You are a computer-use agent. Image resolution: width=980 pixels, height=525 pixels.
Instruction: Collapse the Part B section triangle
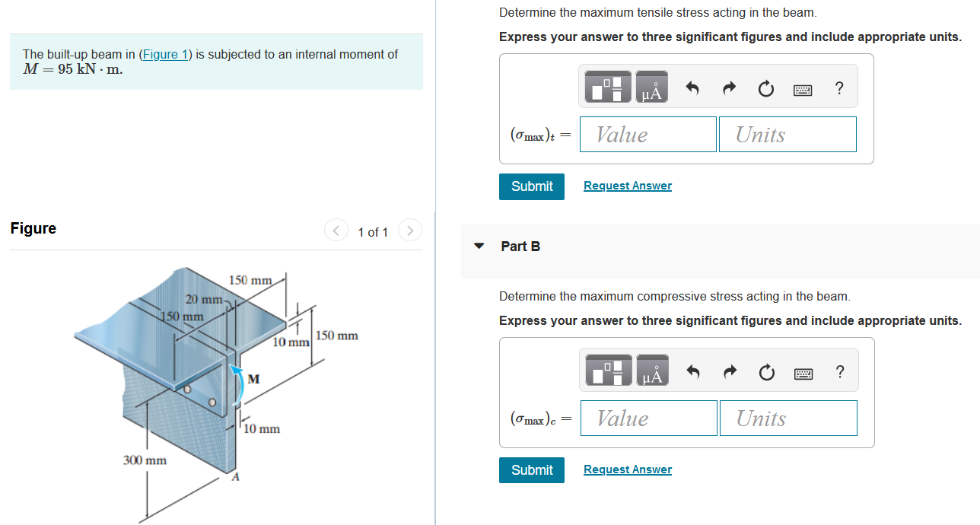(x=479, y=246)
